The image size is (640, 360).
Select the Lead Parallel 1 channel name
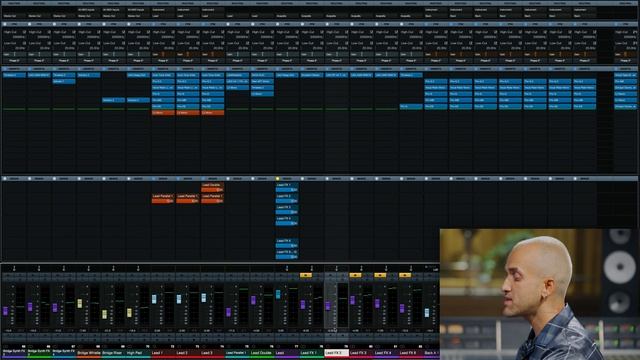[238, 353]
